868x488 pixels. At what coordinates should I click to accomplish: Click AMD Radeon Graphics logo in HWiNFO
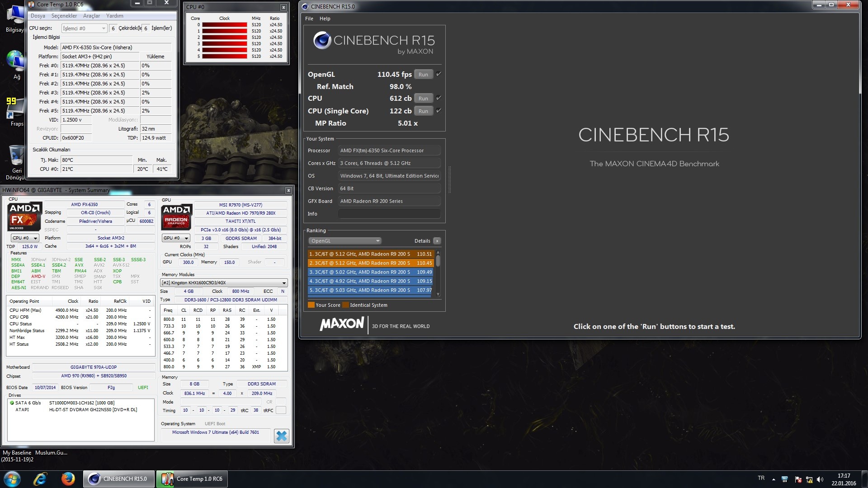(177, 217)
